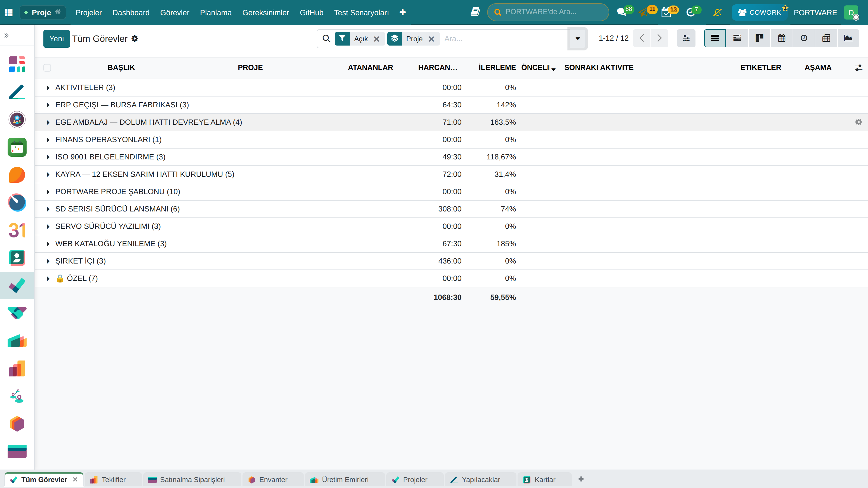Expand the left sidebar chevron
Screen dimensions: 868x488
(x=6, y=35)
